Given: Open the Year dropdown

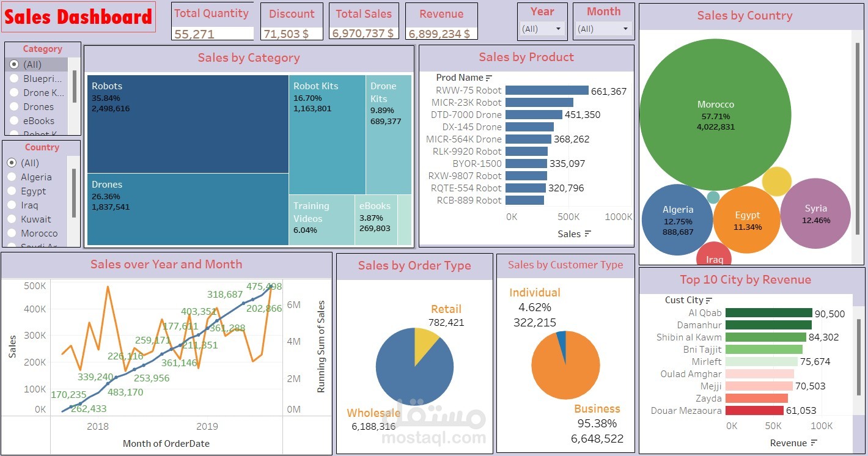Looking at the screenshot, I should coord(558,29).
